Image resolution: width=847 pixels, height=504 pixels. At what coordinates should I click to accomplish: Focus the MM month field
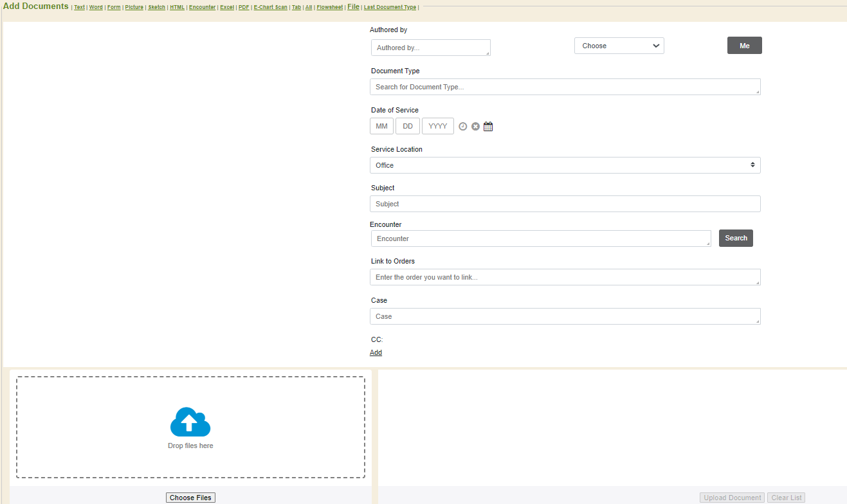pos(381,126)
